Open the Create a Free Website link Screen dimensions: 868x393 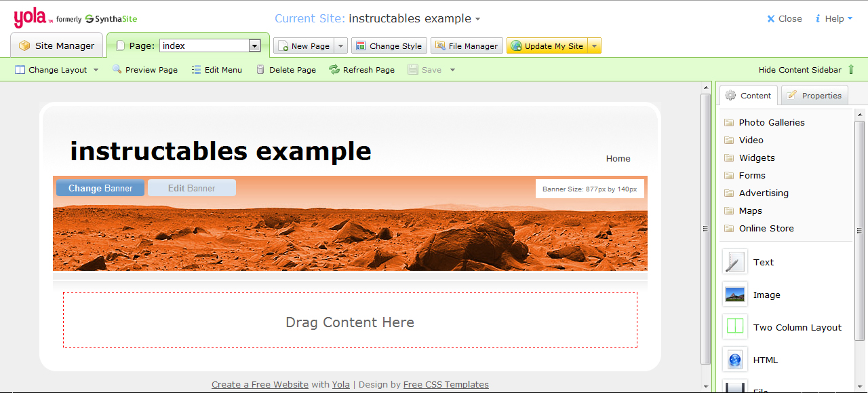click(260, 384)
